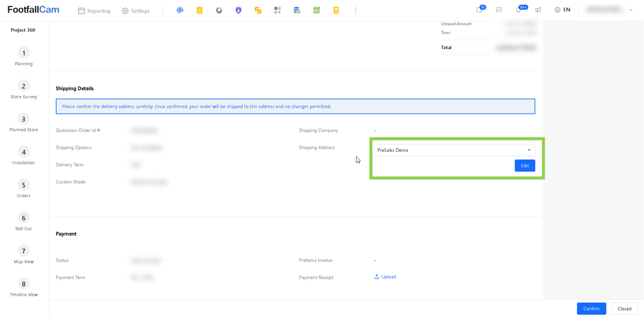Click the Payment Term label
The height and width of the screenshot is (319, 644).
point(70,277)
